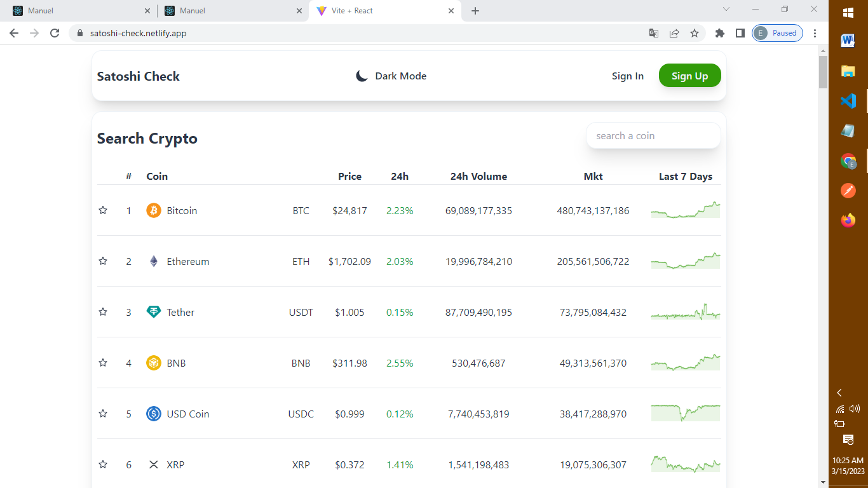868x488 pixels.
Task: Open the Chrome three-dot menu
Action: click(815, 33)
